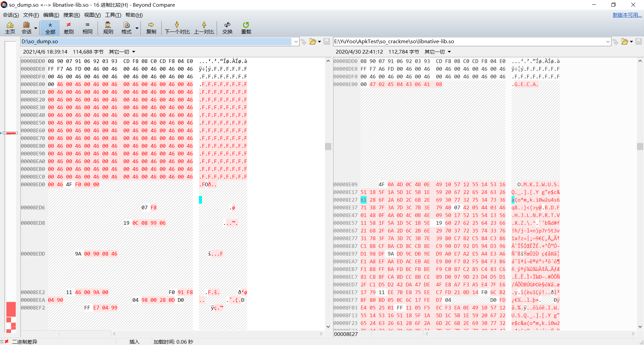Click the left path field D:\so_dump.so
Viewport: 644px width, 345px height.
tap(156, 42)
